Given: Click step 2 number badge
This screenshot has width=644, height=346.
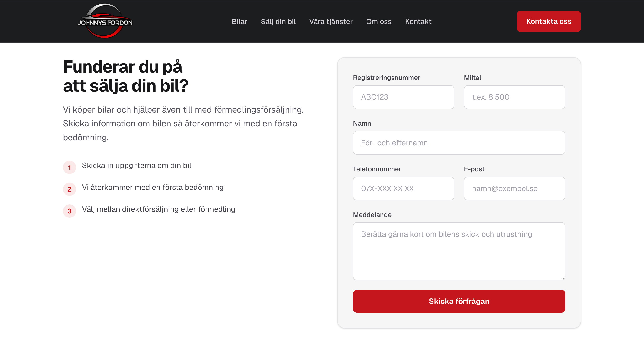Looking at the screenshot, I should click(x=70, y=189).
